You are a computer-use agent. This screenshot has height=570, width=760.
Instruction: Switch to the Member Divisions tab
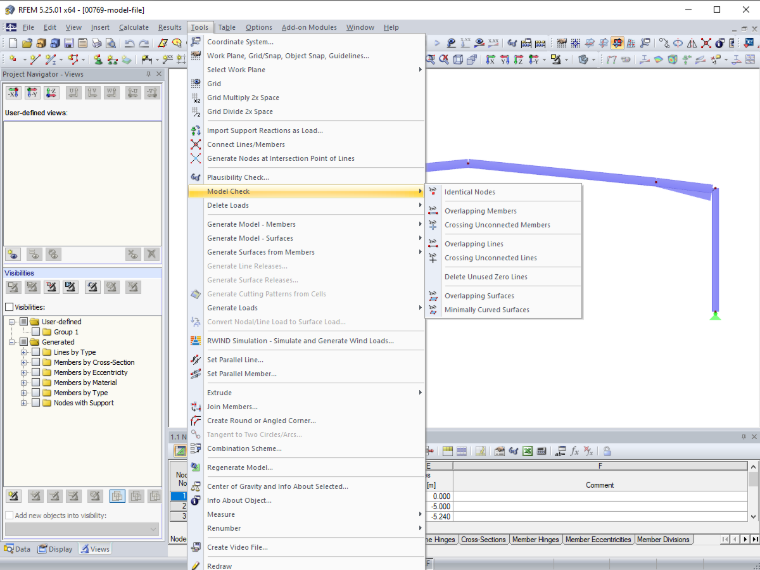point(663,539)
